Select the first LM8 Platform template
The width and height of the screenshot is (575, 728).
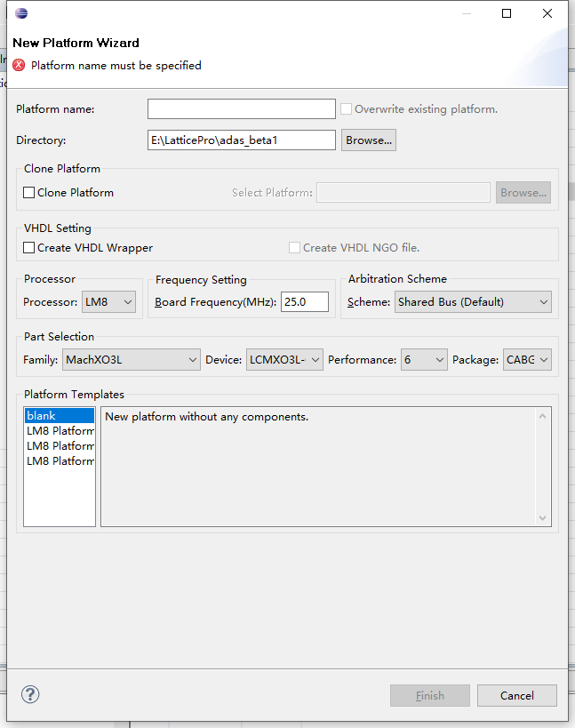pos(60,431)
